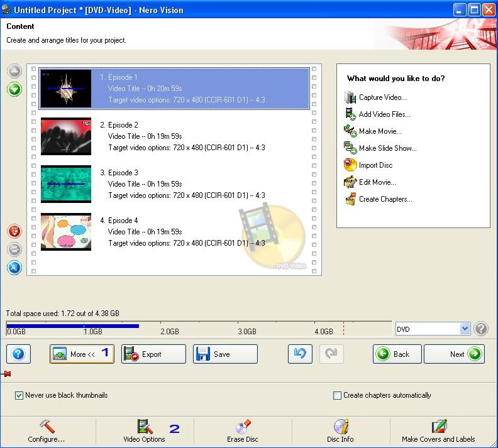
Task: Click the Capture Video... link
Action: pos(382,97)
